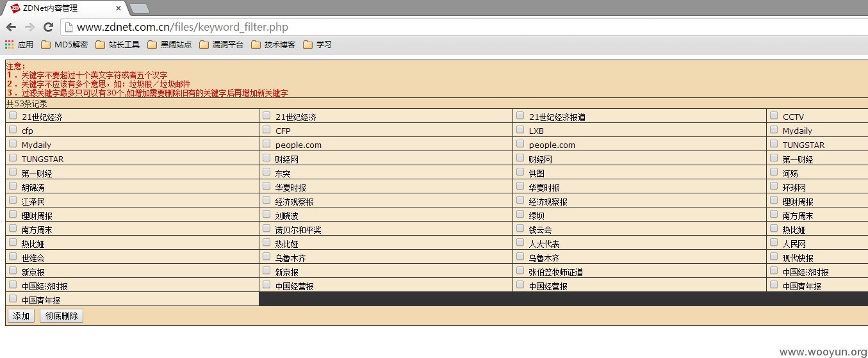The image size is (868, 358).
Task: Reload the keyword filter page
Action: 48,27
